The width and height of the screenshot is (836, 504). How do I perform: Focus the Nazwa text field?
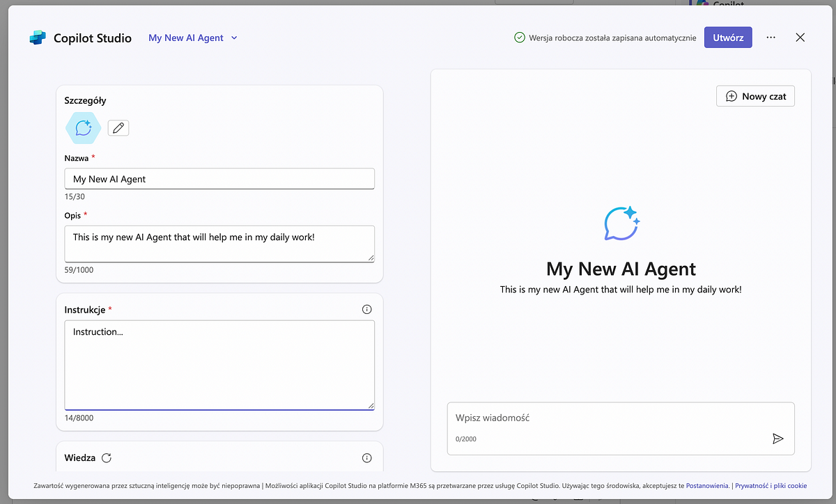[219, 179]
